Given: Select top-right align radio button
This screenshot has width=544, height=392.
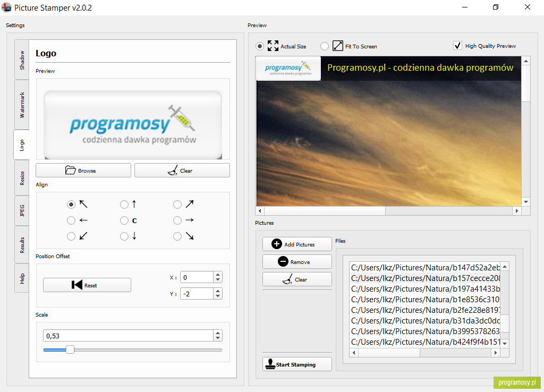Looking at the screenshot, I should pos(177,204).
